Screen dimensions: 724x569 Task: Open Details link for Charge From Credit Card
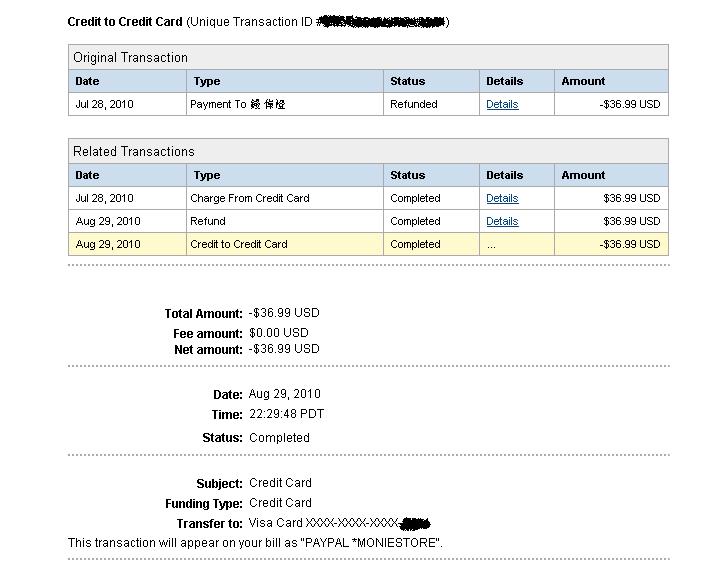tap(502, 198)
